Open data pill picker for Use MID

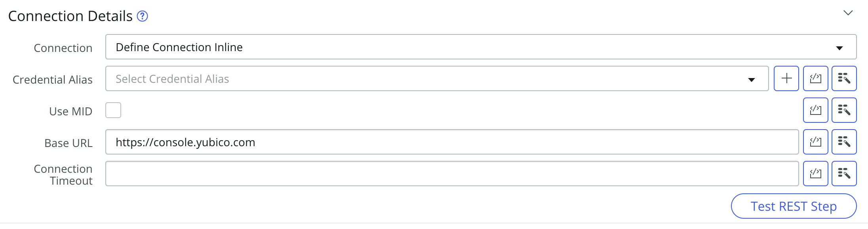click(x=844, y=110)
